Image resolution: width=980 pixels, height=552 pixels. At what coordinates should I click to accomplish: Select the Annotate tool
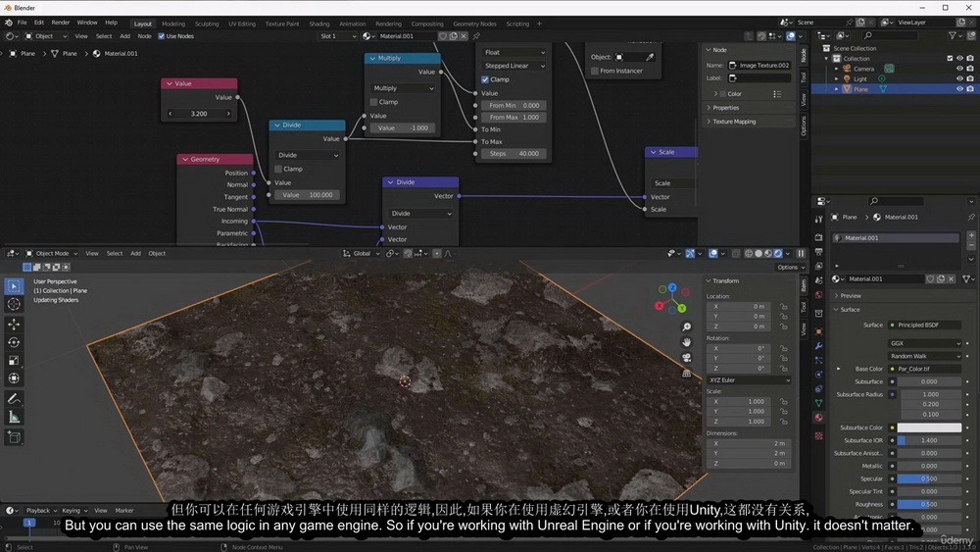tap(14, 399)
